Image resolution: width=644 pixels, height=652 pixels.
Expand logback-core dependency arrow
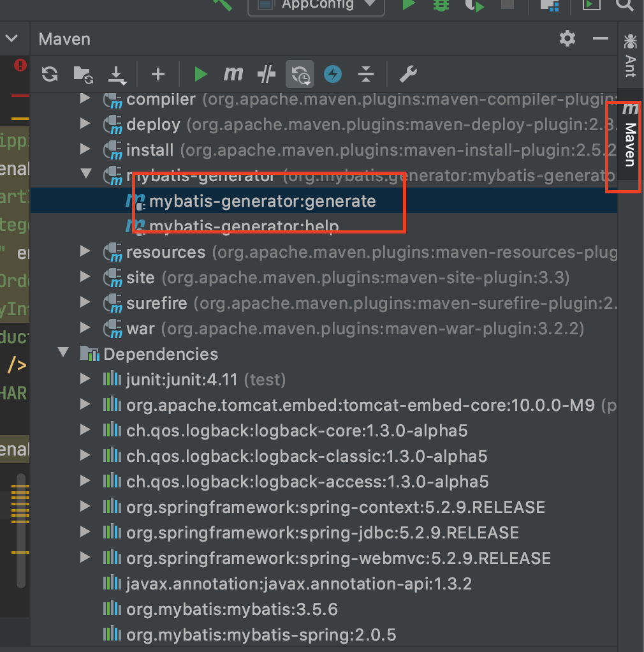(x=85, y=429)
